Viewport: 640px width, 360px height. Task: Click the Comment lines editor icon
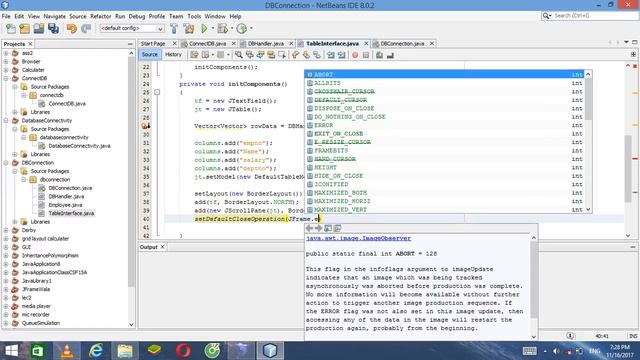click(379, 55)
